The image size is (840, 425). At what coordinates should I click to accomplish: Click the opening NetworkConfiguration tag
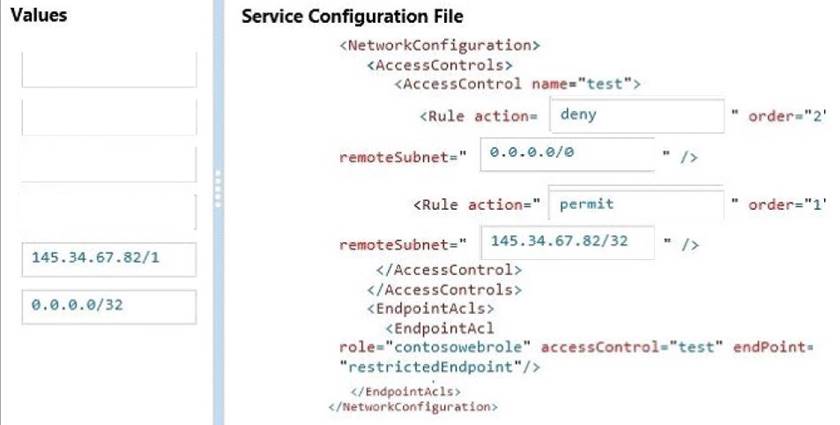440,45
